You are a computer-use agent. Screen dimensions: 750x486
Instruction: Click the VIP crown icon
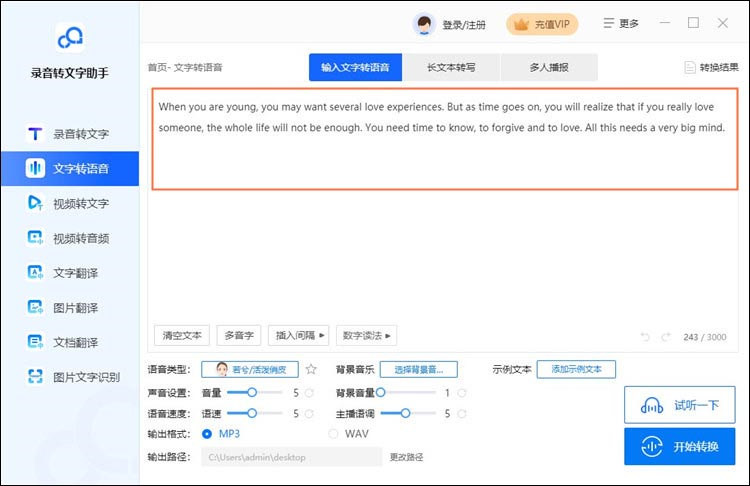coord(521,24)
